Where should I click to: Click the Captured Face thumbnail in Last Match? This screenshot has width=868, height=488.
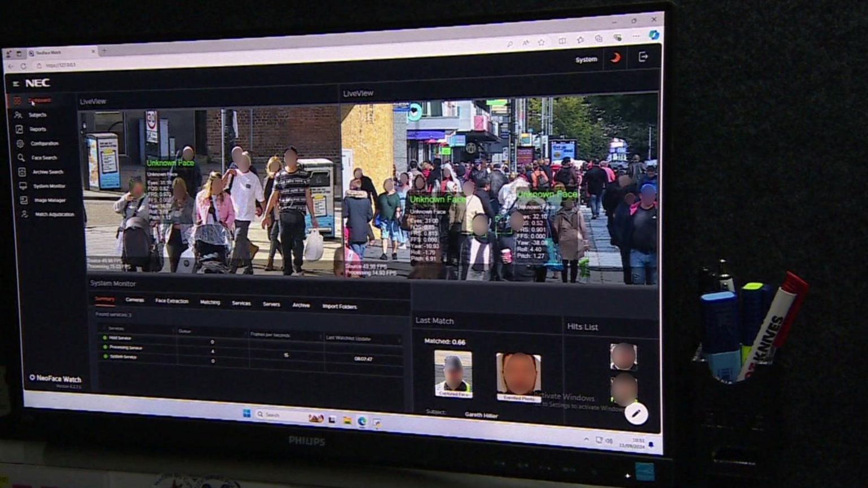tap(453, 374)
